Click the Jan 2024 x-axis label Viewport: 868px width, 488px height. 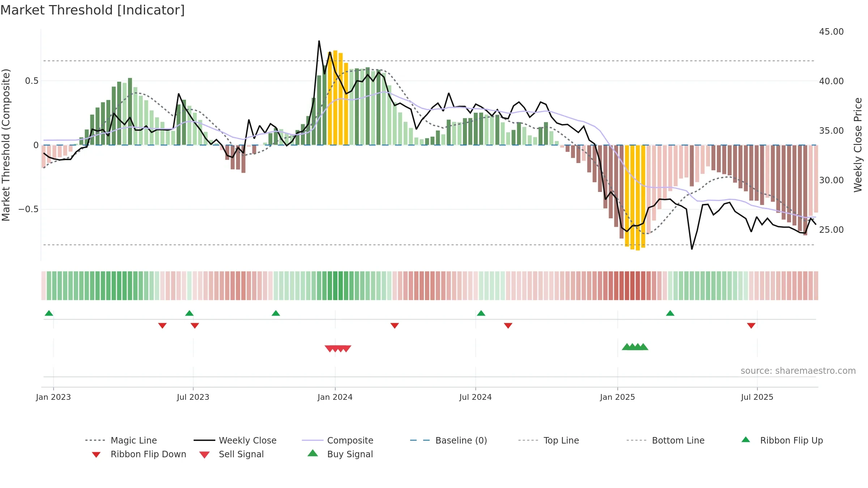point(335,397)
